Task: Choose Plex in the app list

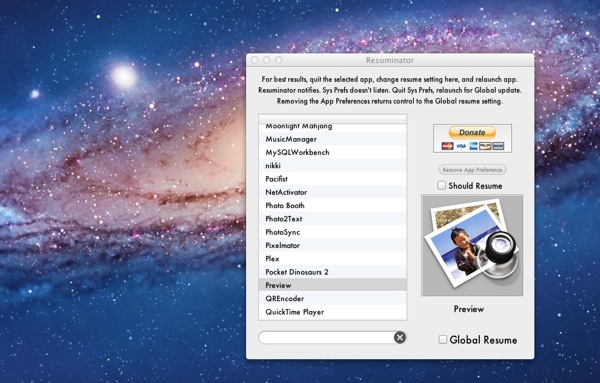Action: pos(333,259)
